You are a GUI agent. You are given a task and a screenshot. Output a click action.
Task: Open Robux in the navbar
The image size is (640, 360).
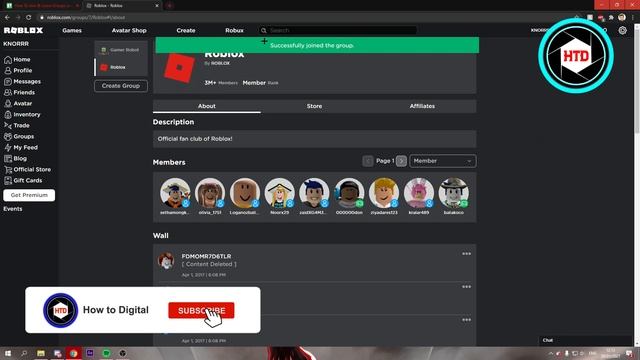click(234, 31)
